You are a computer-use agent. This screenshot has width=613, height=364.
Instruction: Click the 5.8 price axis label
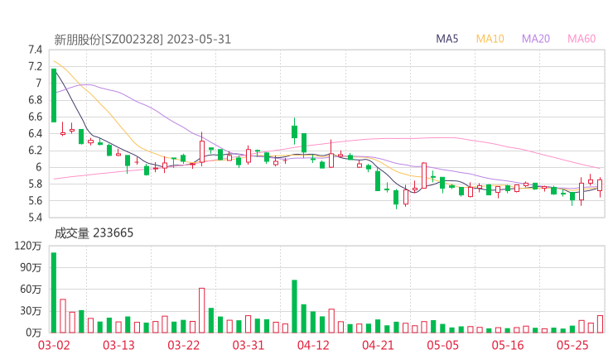click(x=35, y=184)
